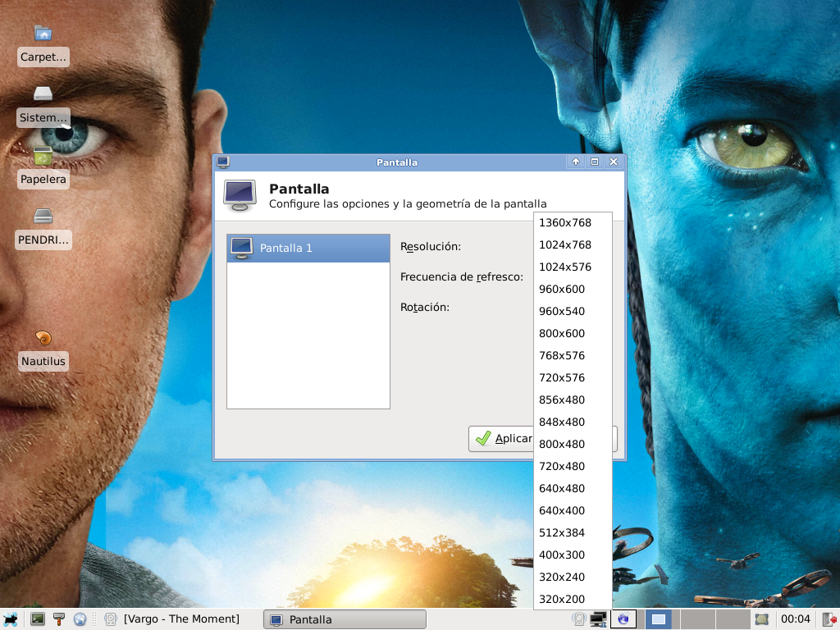This screenshot has width=840, height=630.
Task: Select Pantalla 1 in the screens list
Action: [308, 247]
